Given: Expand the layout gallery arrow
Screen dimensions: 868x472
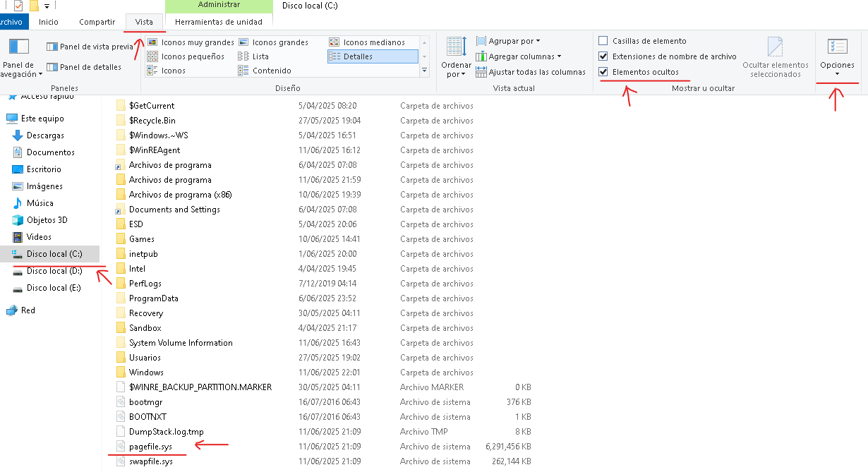Looking at the screenshot, I should pos(425,71).
